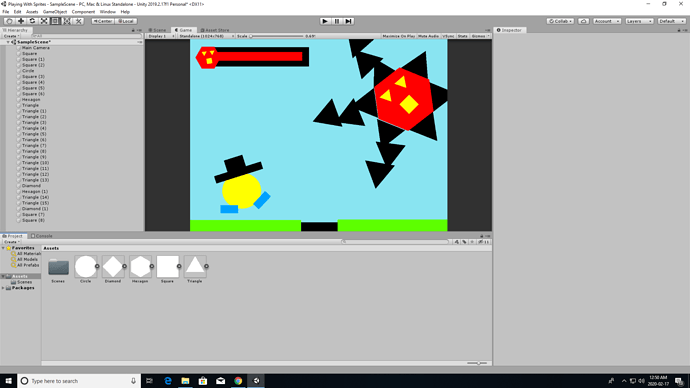Toggle Local/Global handle rotation
Image resolution: width=690 pixels, height=388 pixels.
(x=126, y=21)
